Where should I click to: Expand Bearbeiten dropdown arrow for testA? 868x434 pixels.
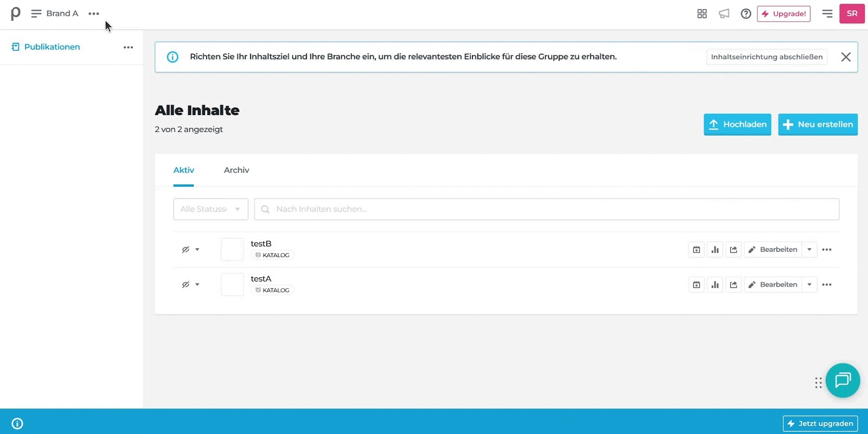pos(809,285)
